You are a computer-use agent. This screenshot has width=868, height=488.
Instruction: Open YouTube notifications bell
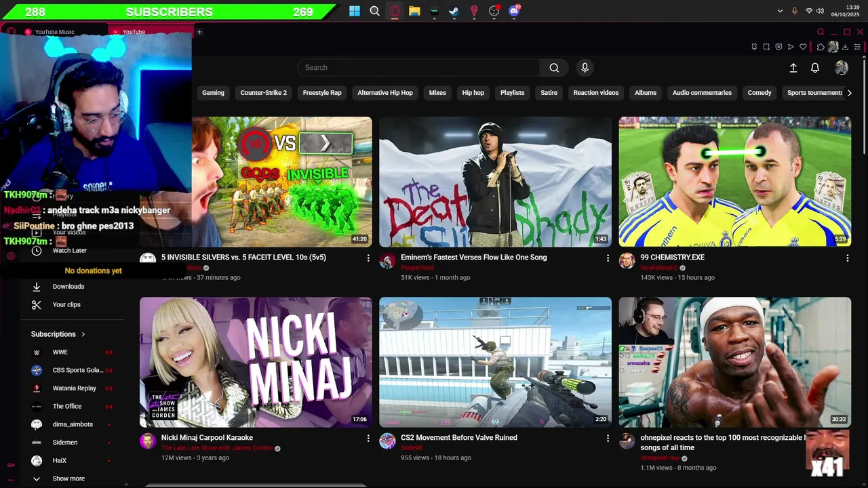pos(815,68)
